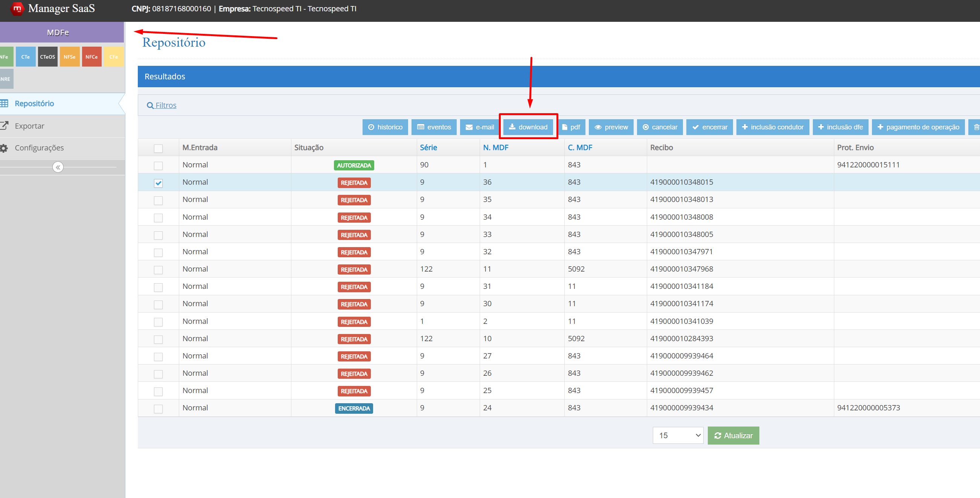Image resolution: width=980 pixels, height=498 pixels.
Task: Click the inclusão dfe button
Action: point(840,127)
